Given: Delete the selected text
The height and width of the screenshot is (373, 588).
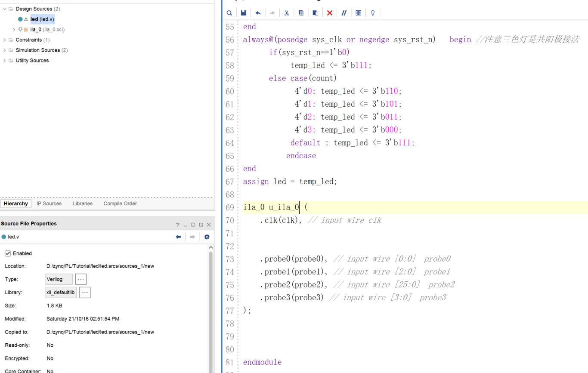Looking at the screenshot, I should pyautogui.click(x=330, y=12).
